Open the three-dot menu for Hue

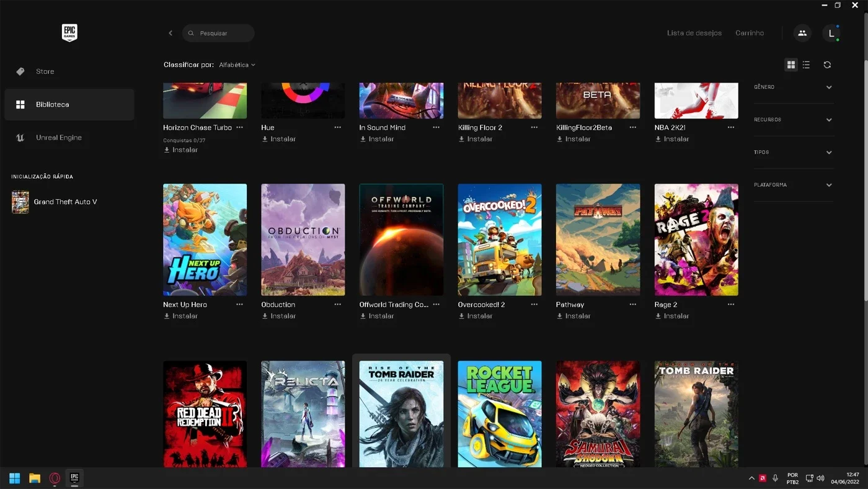pyautogui.click(x=338, y=127)
